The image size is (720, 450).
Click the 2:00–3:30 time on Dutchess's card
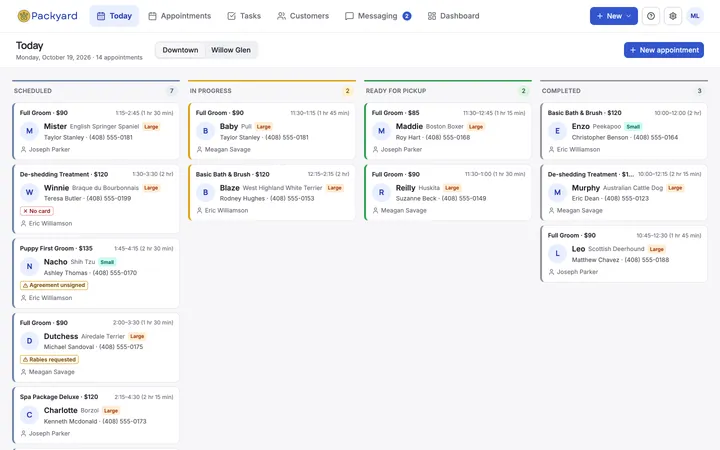(x=143, y=323)
